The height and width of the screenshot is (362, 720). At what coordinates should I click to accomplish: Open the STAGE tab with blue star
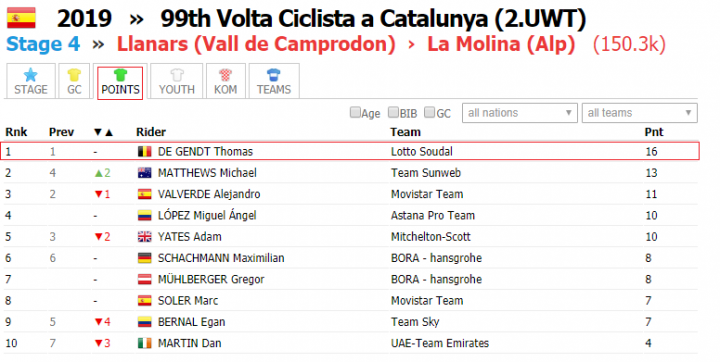[31, 81]
